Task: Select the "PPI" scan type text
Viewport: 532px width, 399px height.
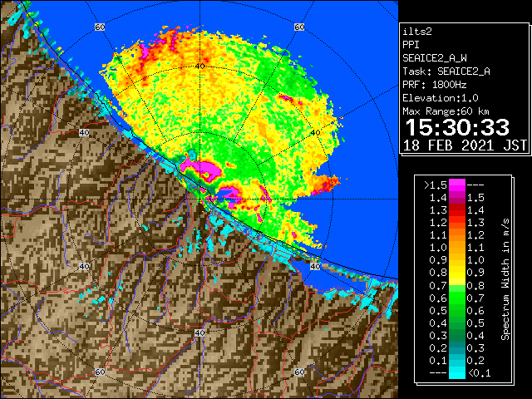Action: click(411, 45)
